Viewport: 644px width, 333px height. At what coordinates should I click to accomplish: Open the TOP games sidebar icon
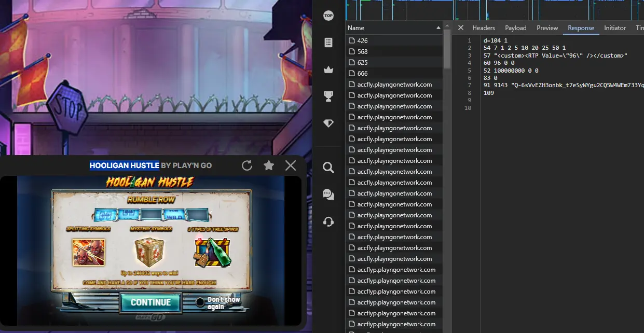[x=328, y=16]
